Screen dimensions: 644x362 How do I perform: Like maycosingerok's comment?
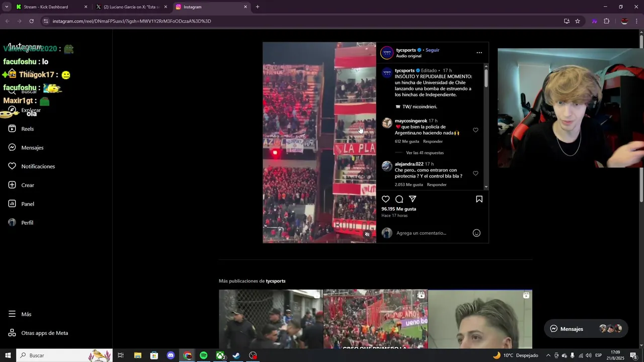475,130
